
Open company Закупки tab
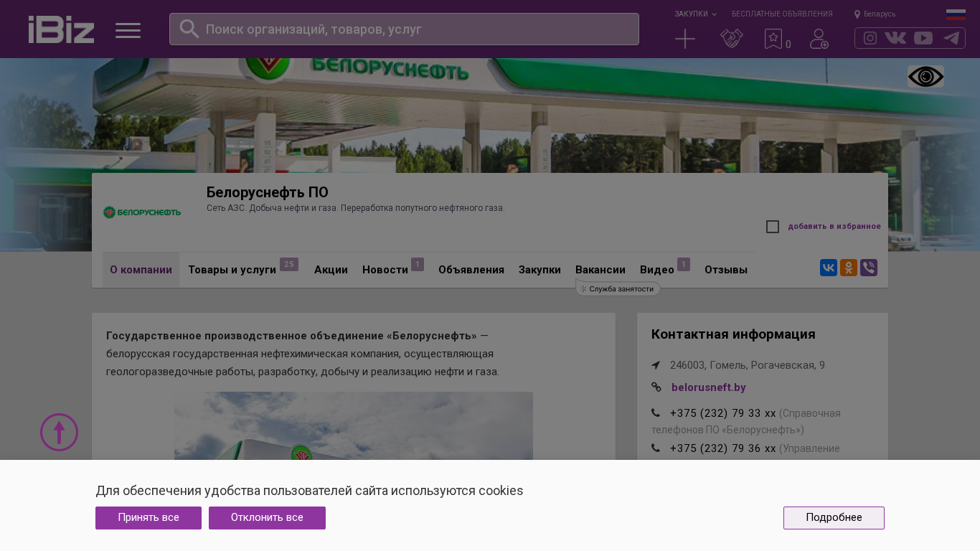(540, 270)
